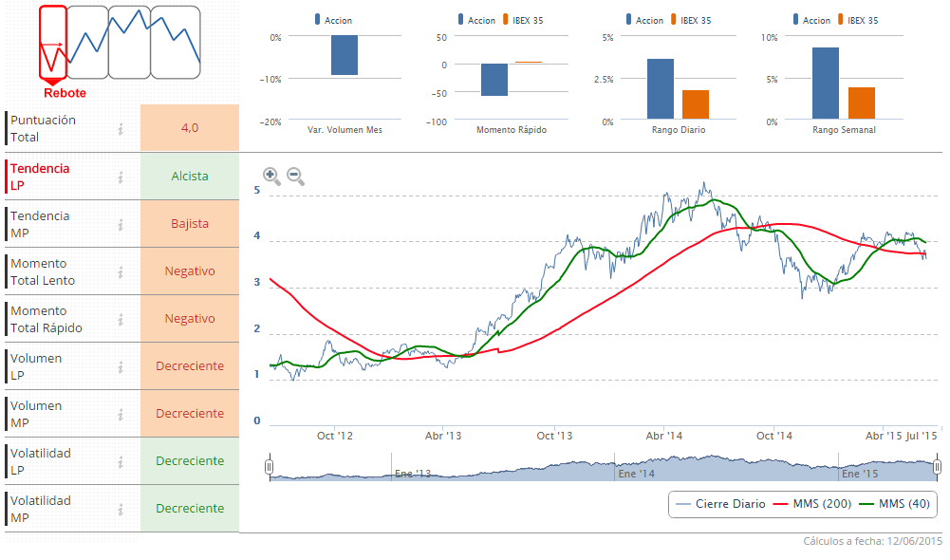Click the zoom in magnifier icon
Viewport: 950px width, 560px height.
(270, 176)
